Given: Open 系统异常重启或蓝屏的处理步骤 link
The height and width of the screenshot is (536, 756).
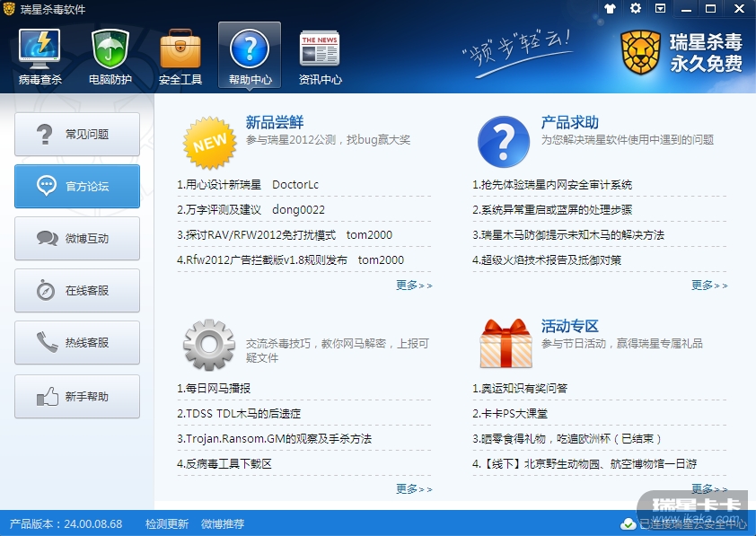Looking at the screenshot, I should tap(552, 210).
